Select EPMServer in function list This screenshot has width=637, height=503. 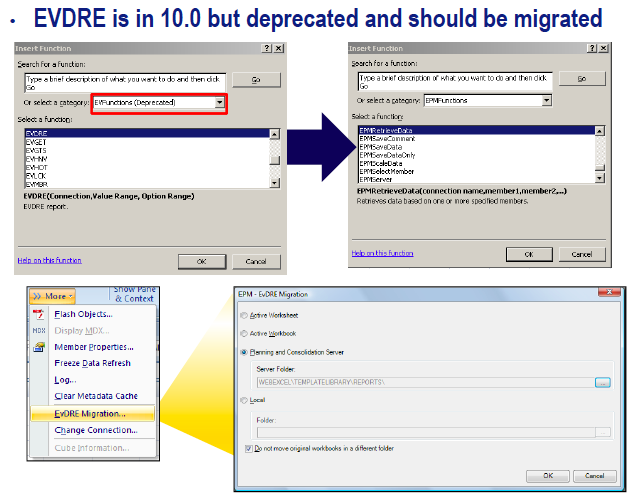pos(477,179)
